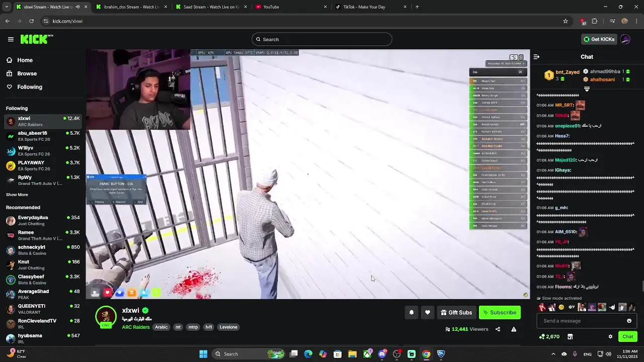This screenshot has height=362, width=644.
Task: Open user profile avatar menu
Action: click(x=625, y=39)
